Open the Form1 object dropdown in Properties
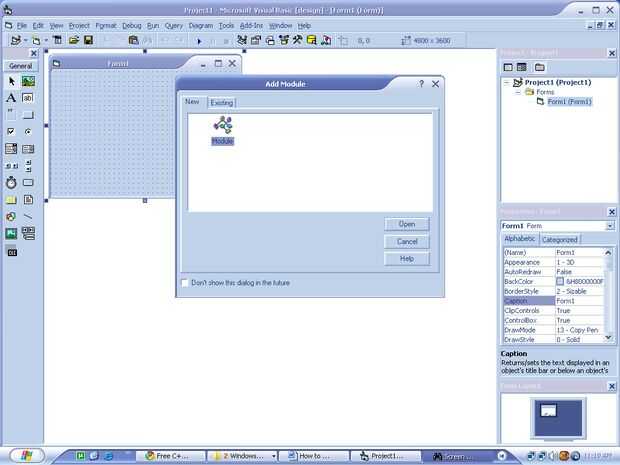This screenshot has width=620, height=465. click(x=610, y=226)
